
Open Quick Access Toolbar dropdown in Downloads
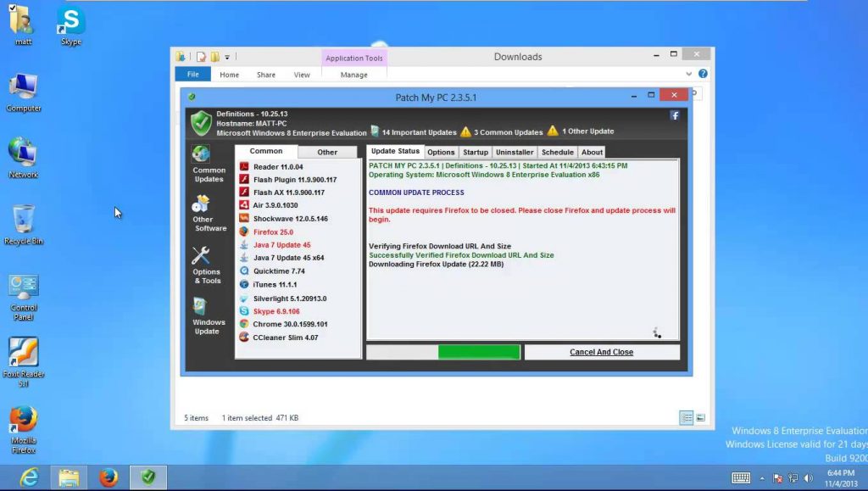227,57
